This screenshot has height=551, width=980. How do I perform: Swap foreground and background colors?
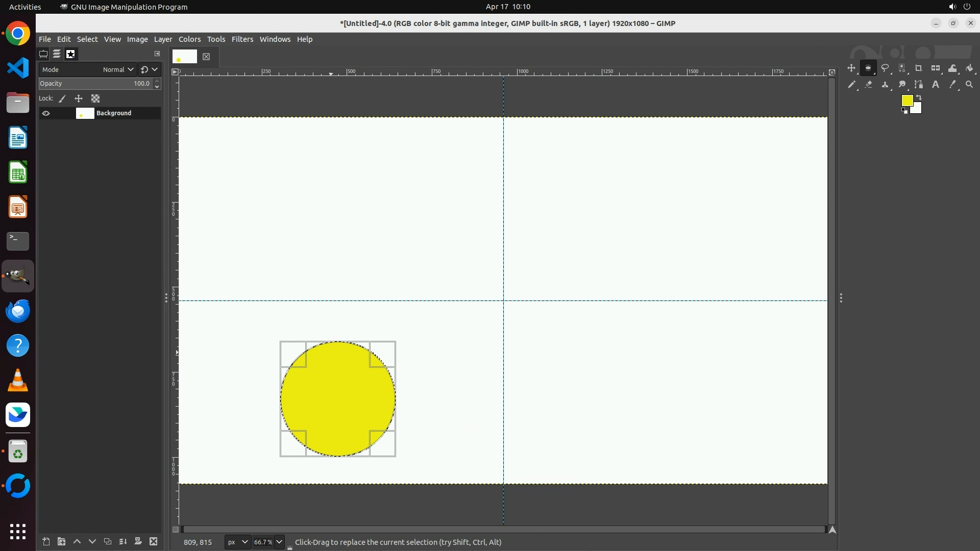tap(919, 97)
